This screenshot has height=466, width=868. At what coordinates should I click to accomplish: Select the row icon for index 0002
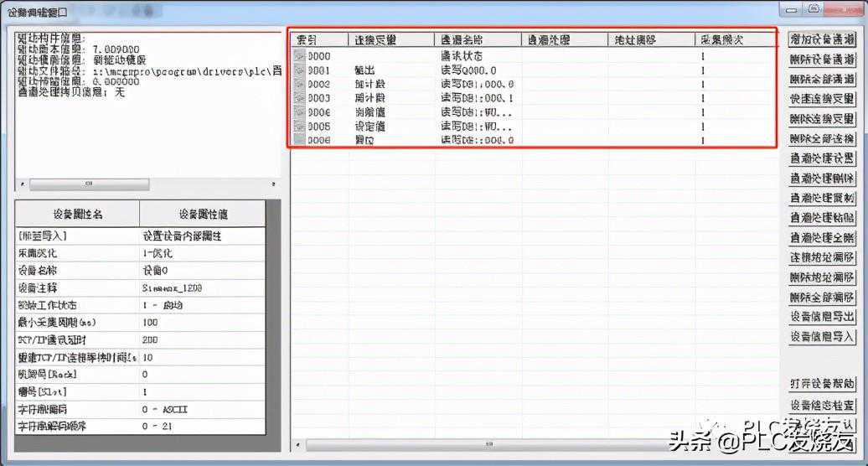(x=300, y=85)
